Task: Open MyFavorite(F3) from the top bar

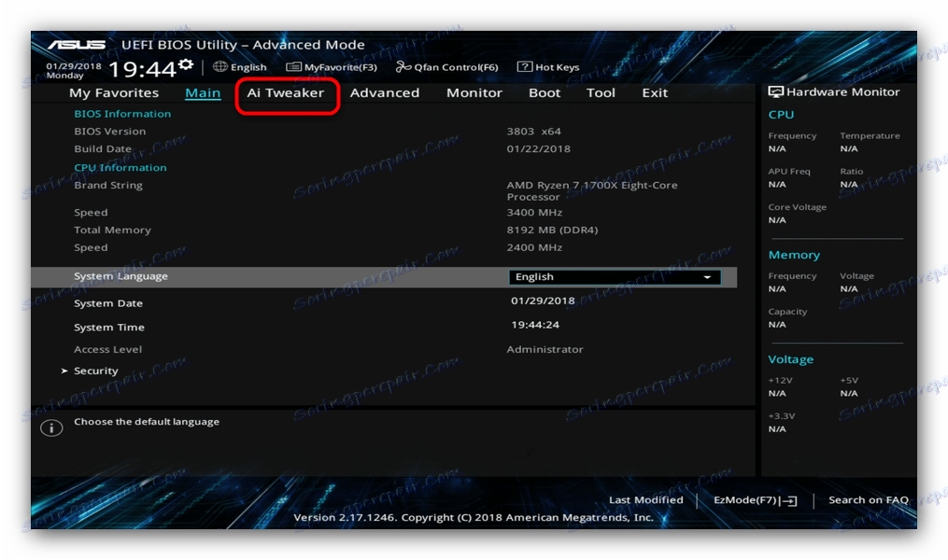Action: click(x=332, y=67)
